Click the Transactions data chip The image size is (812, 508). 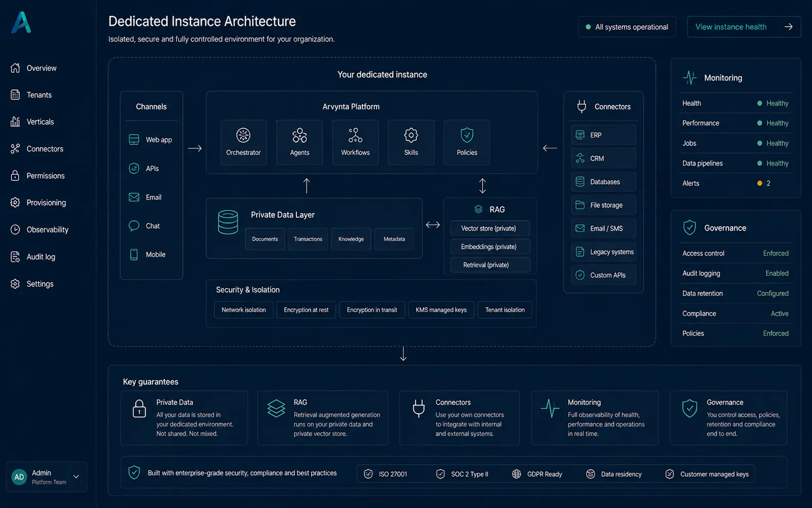pyautogui.click(x=308, y=239)
